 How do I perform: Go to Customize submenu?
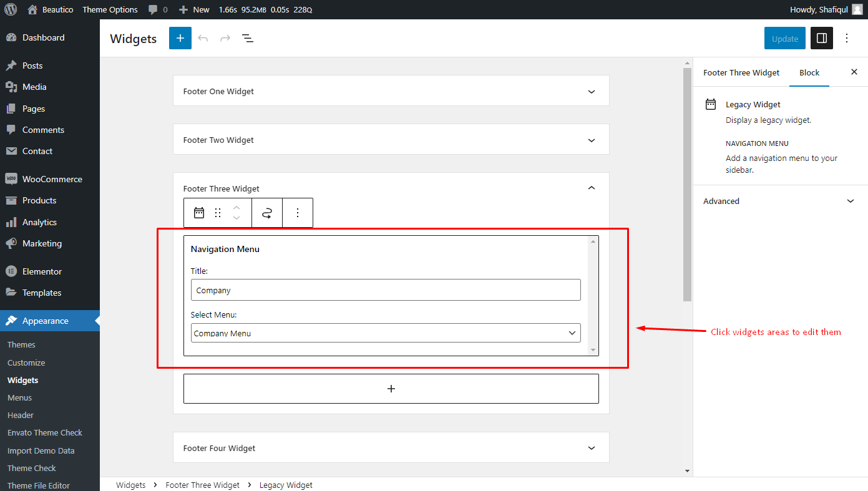[26, 362]
